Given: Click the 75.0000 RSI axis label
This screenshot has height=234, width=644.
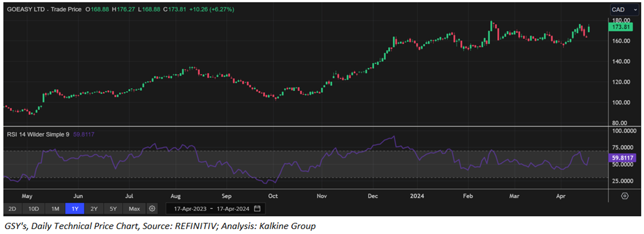Looking at the screenshot, I should click(x=624, y=147).
